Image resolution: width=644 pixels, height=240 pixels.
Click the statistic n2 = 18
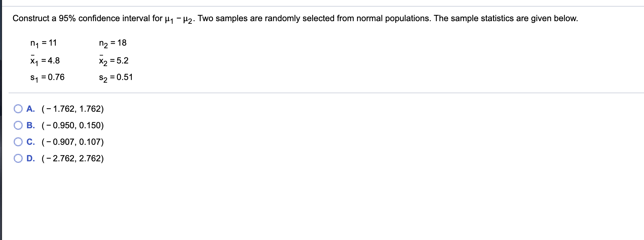[x=113, y=43]
